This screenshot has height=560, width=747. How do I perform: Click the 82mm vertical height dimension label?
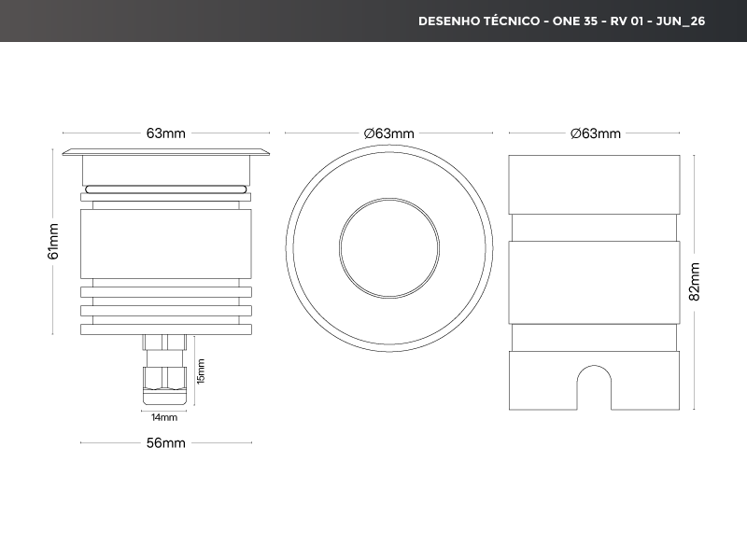click(694, 281)
